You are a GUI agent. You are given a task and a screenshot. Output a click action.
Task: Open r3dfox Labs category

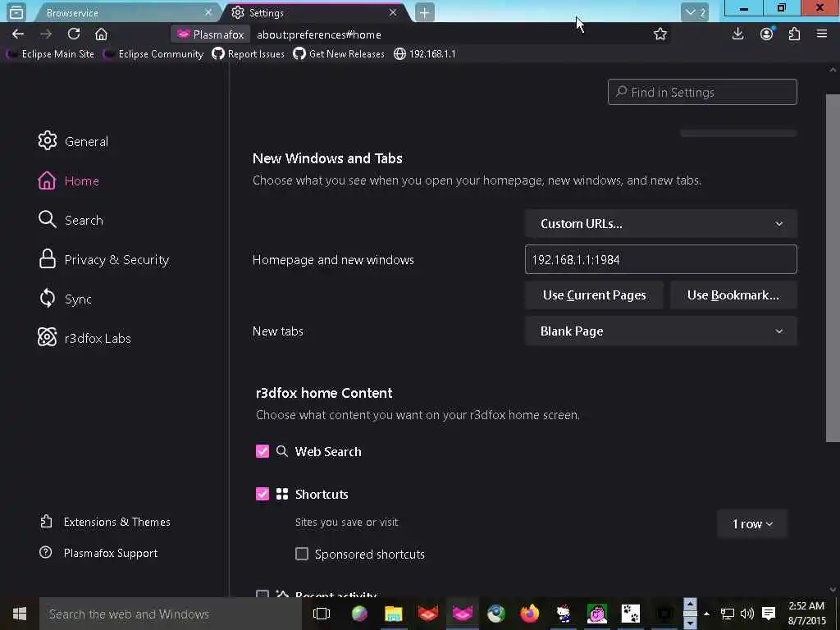(x=84, y=338)
